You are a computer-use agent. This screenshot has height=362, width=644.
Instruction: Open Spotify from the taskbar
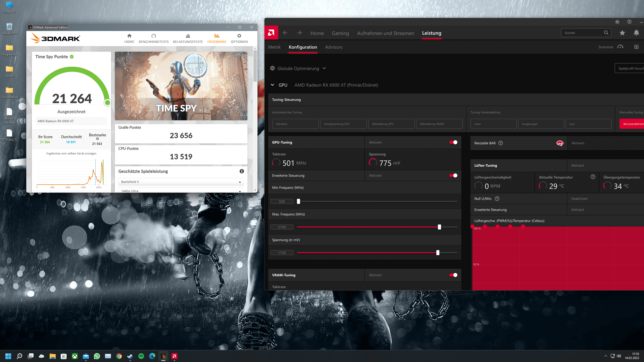click(141, 356)
